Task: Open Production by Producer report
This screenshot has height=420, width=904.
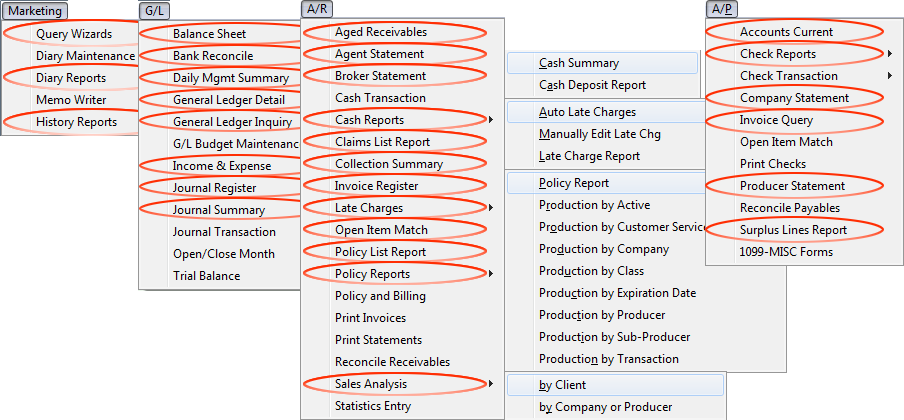Action: (x=602, y=315)
